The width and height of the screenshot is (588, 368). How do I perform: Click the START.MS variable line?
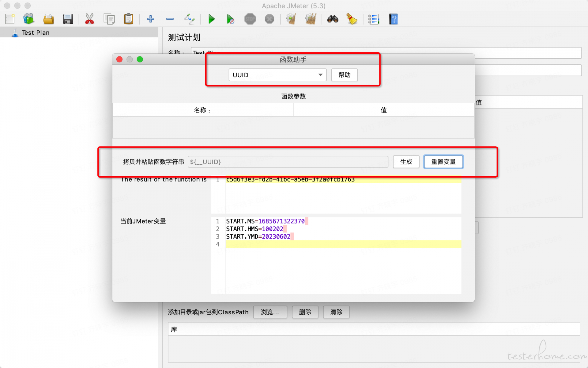pos(265,221)
